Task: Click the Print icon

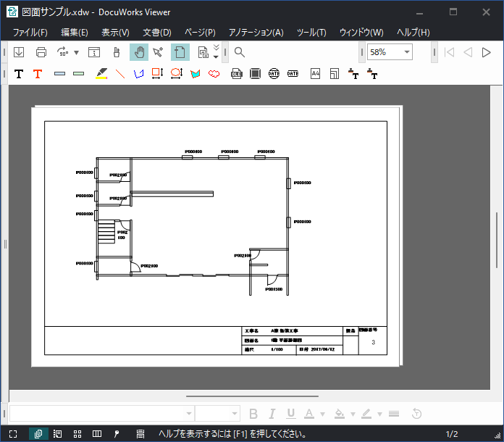Action: point(41,52)
